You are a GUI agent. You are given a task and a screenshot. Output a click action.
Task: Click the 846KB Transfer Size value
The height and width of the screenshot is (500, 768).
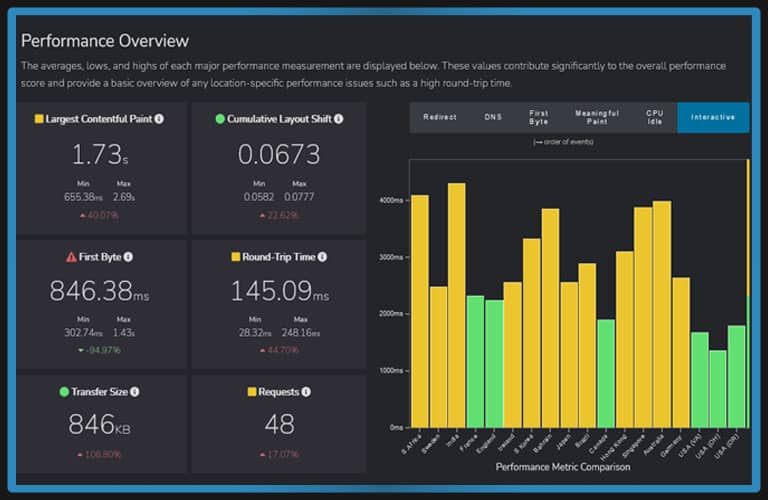[99, 424]
